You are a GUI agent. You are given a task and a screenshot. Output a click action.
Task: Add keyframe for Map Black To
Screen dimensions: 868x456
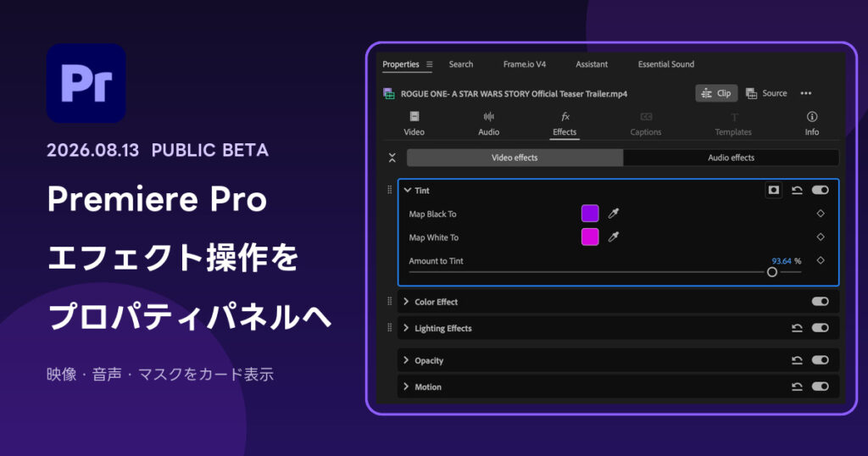point(821,214)
